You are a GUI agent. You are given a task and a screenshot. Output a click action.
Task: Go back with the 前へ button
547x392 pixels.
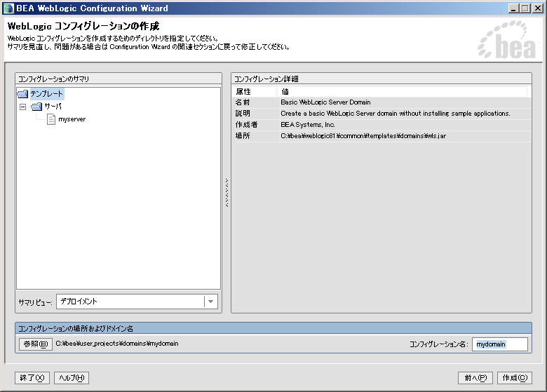474,378
